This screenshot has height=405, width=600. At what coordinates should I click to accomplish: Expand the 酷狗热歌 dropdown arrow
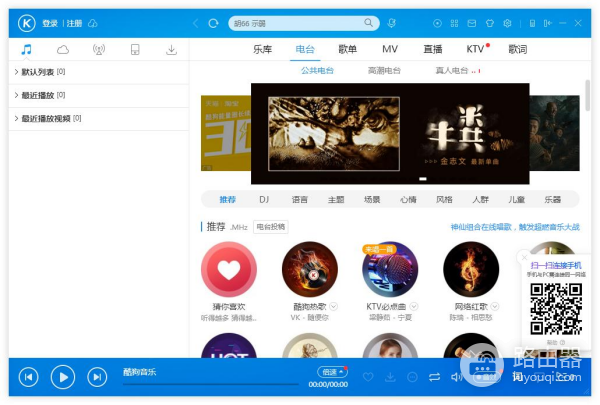334,306
